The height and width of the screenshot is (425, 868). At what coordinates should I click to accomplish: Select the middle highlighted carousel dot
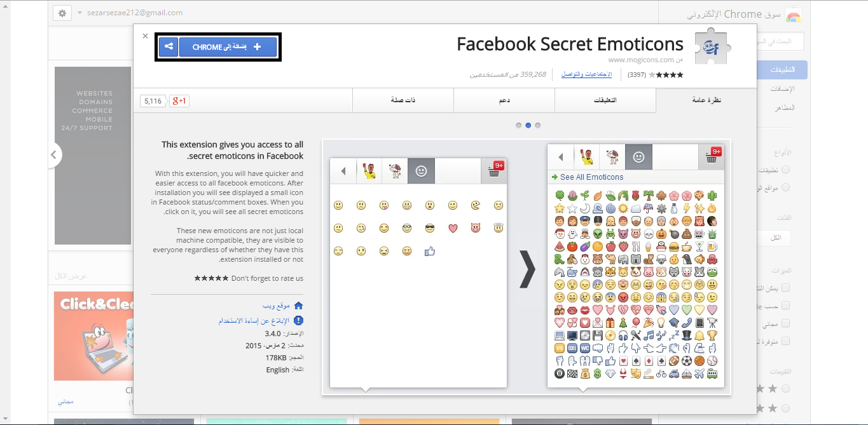pyautogui.click(x=528, y=125)
